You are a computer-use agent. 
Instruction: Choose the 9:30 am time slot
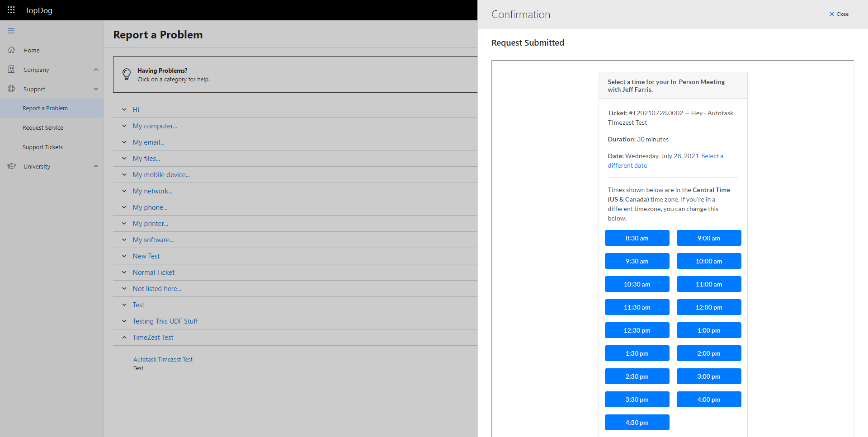(x=637, y=261)
